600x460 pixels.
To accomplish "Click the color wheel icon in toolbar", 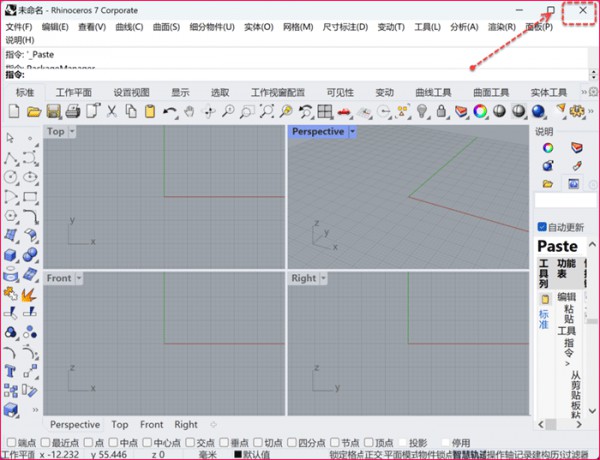I will pyautogui.click(x=480, y=111).
